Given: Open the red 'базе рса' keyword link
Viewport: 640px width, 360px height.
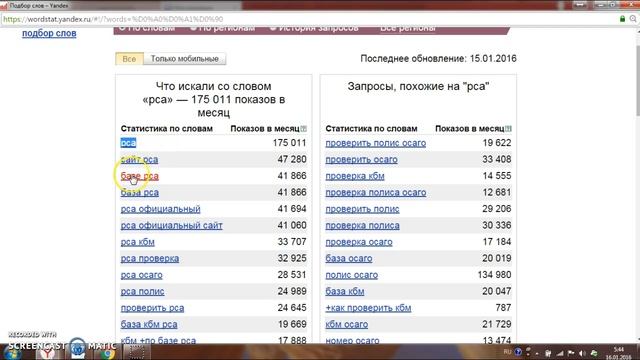Looking at the screenshot, I should pos(140,176).
